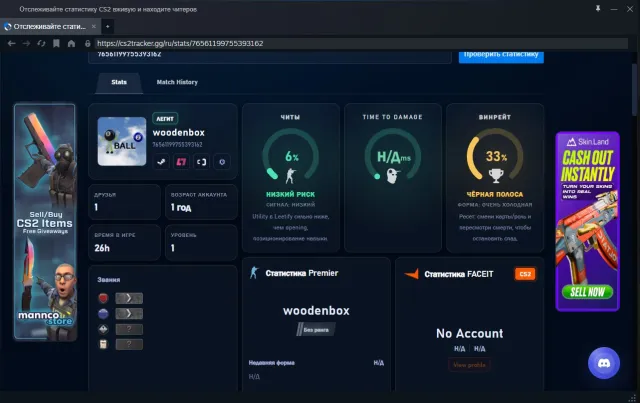This screenshot has height=403, width=640.
Task: Click the soldier icon in the Читы gauge
Action: (290, 176)
